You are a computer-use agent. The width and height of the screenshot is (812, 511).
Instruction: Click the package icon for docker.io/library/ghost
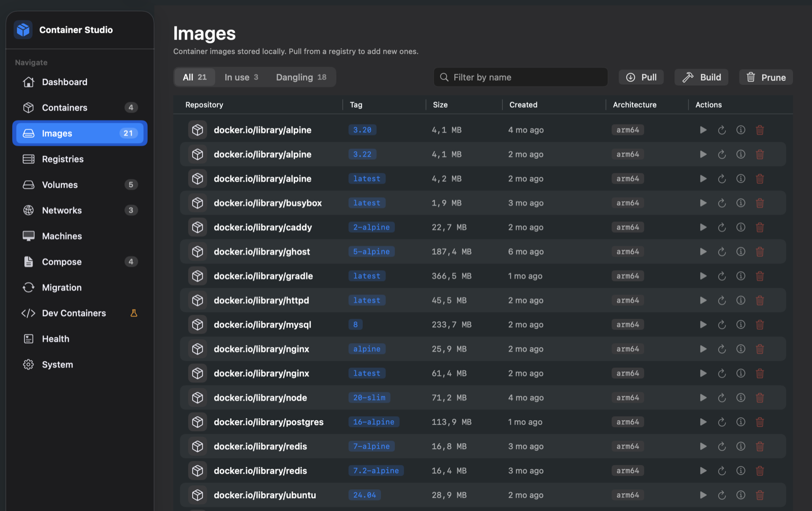[x=197, y=252]
